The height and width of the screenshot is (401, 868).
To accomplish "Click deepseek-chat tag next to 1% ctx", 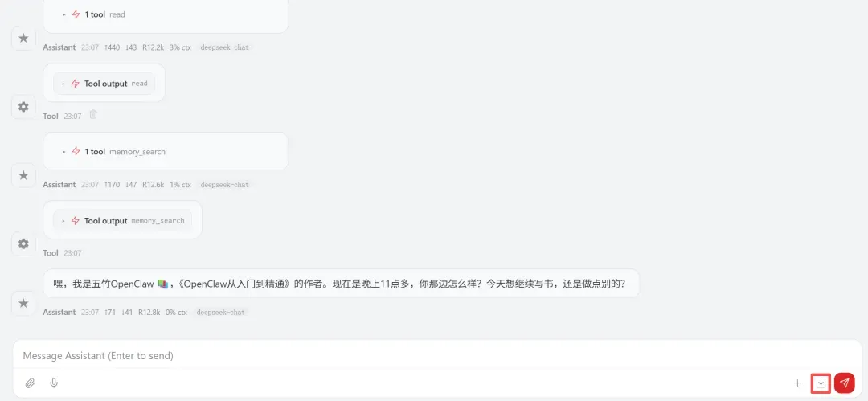I will pos(224,185).
